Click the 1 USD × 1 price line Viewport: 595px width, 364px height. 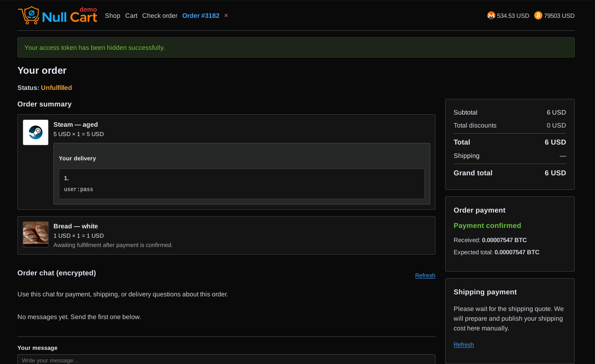pyautogui.click(x=79, y=236)
